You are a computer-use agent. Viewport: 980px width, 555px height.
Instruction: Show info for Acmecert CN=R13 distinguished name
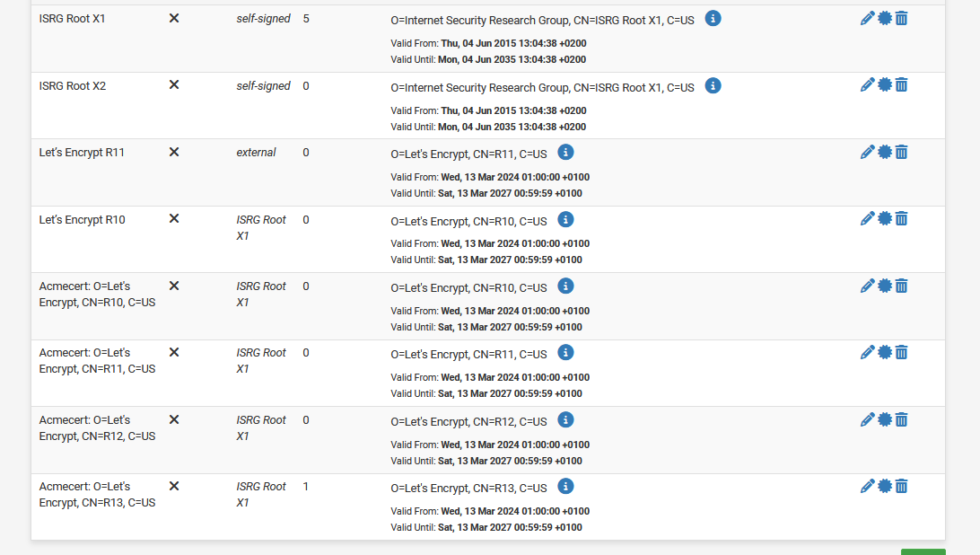[565, 486]
